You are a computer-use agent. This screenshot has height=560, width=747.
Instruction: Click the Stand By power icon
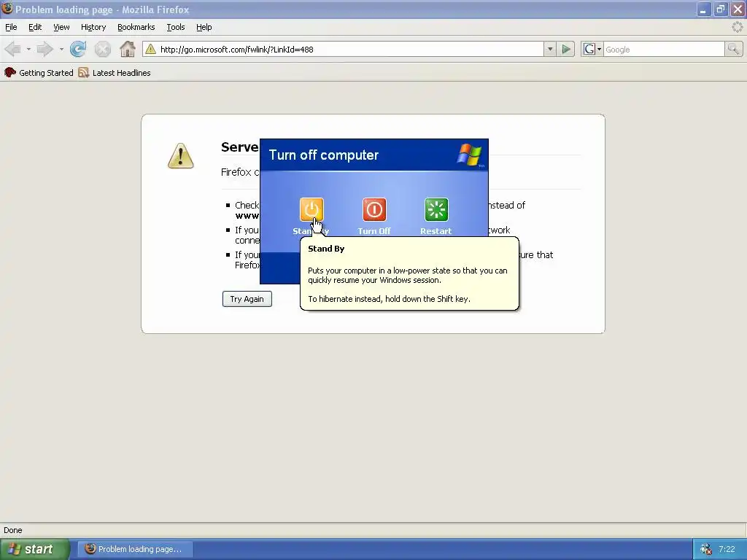pos(311,209)
